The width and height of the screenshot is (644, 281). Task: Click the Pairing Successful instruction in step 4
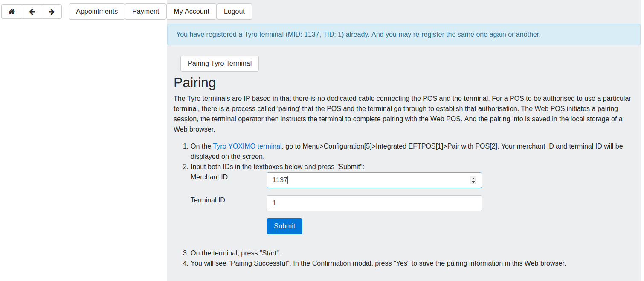(378, 263)
